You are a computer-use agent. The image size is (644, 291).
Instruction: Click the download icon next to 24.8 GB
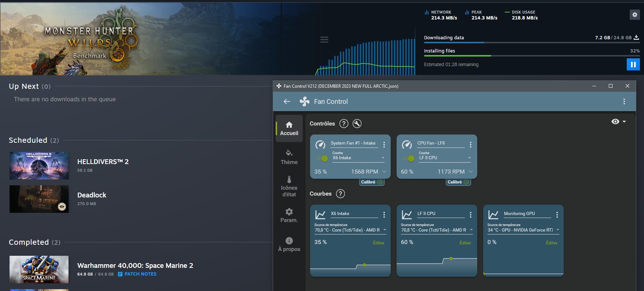pyautogui.click(x=636, y=37)
